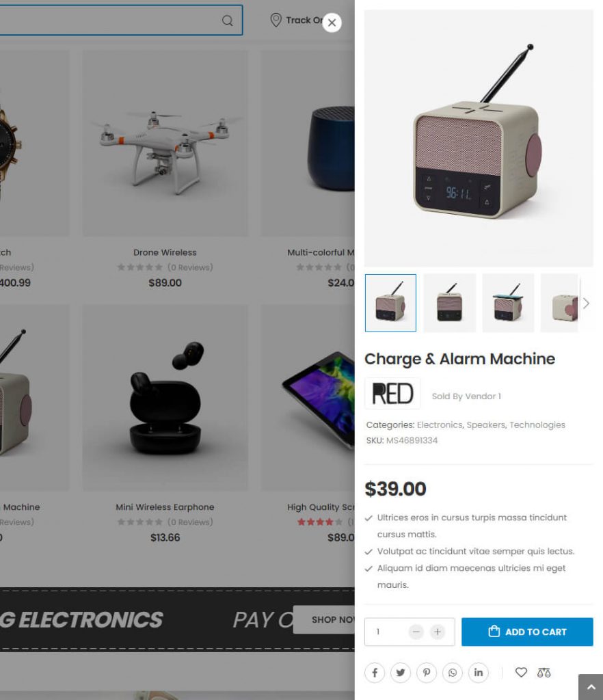The width and height of the screenshot is (603, 700).
Task: Close the quick view panel
Action: (x=332, y=23)
